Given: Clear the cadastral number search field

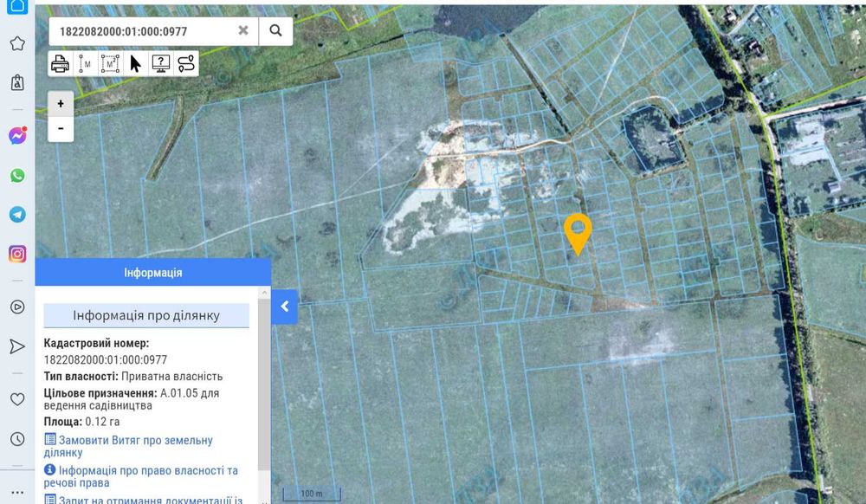Looking at the screenshot, I should tap(243, 30).
